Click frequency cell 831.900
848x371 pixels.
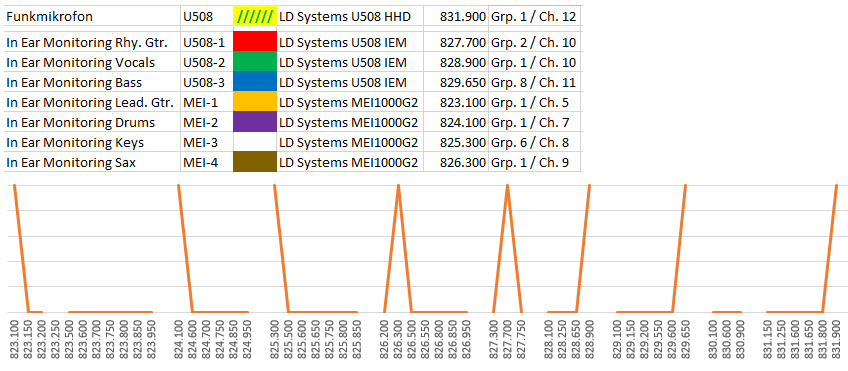click(456, 16)
